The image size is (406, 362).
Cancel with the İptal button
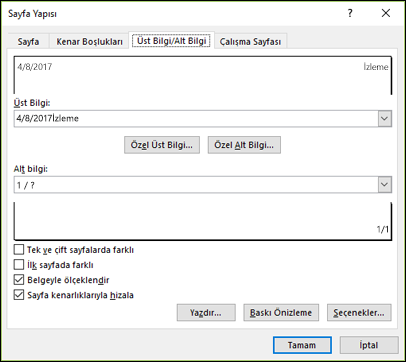(x=369, y=345)
